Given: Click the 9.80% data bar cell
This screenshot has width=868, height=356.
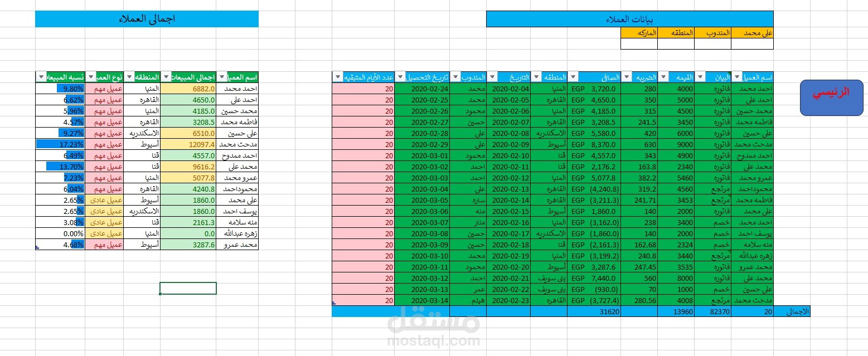Looking at the screenshot, I should click(60, 89).
